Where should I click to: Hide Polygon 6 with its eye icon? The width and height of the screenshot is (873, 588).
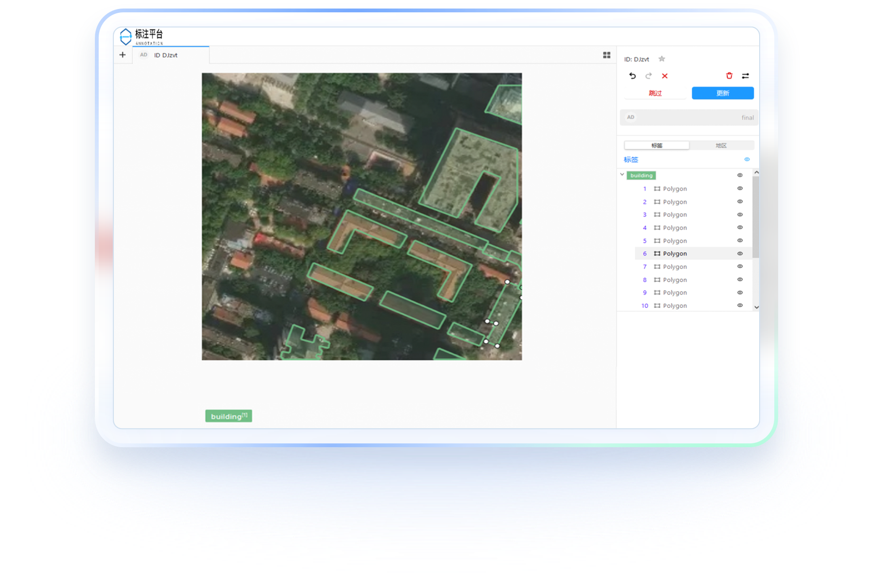740,254
